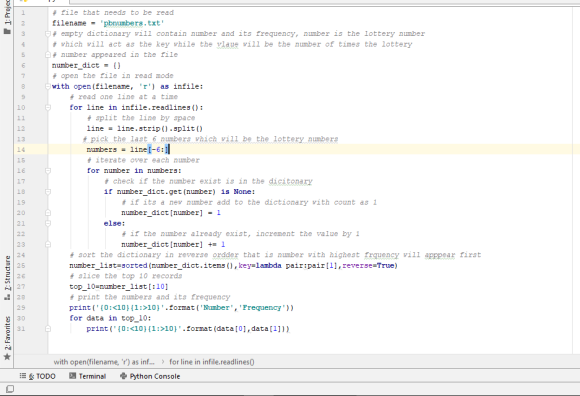This screenshot has width=580, height=396.
Task: Click fold end marker at line 31
Action: (48, 328)
